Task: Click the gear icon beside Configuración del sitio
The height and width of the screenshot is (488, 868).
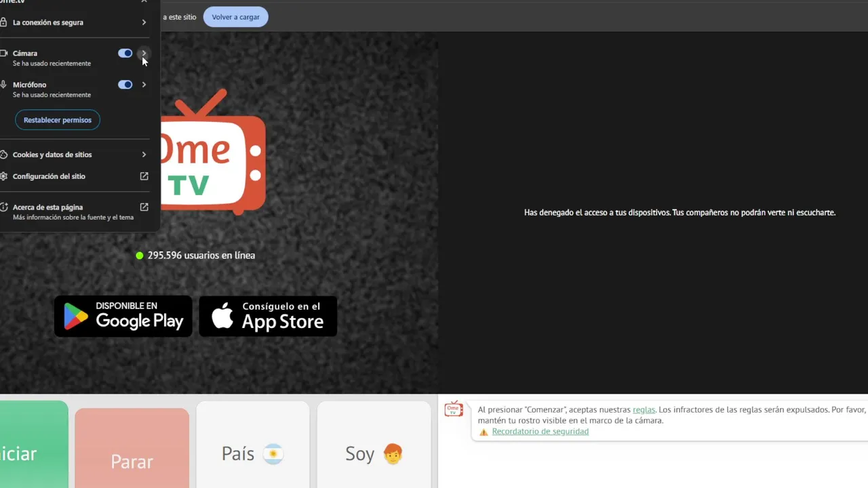Action: coord(3,176)
